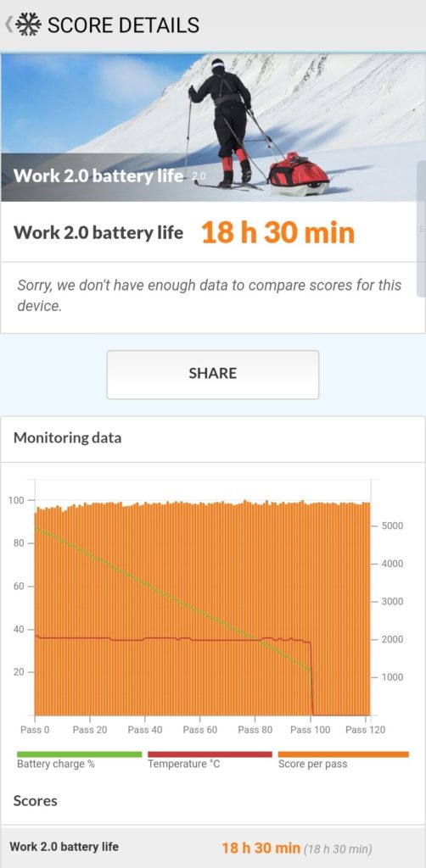The height and width of the screenshot is (868, 426).
Task: Click the Pass 0 axis label
Action: pos(35,730)
